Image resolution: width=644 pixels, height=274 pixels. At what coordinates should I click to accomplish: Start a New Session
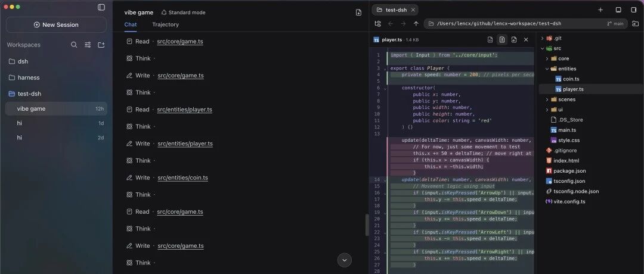pyautogui.click(x=56, y=24)
